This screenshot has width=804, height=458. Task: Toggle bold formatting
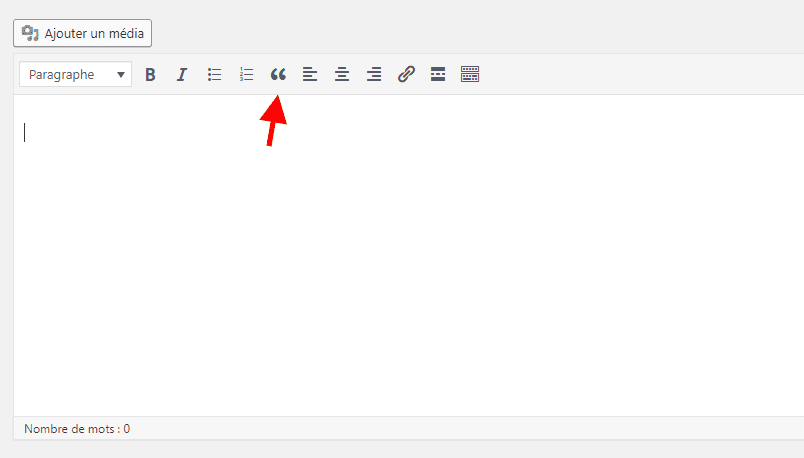click(x=150, y=74)
